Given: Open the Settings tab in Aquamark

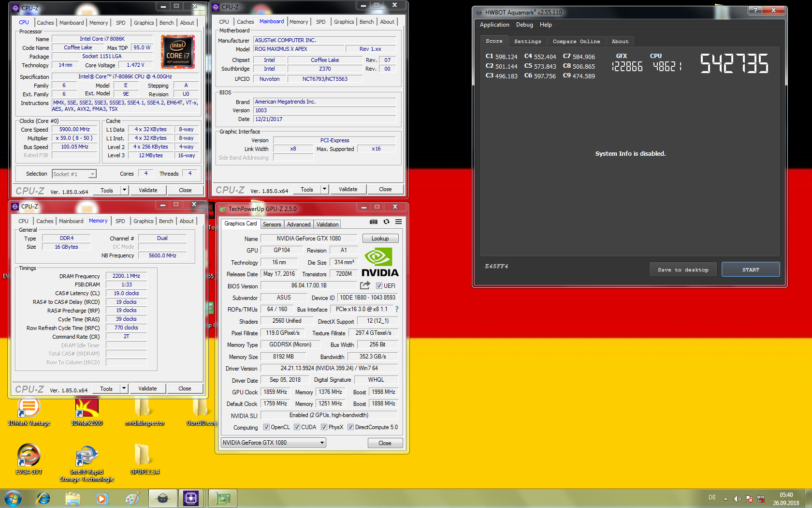Looking at the screenshot, I should (x=527, y=42).
